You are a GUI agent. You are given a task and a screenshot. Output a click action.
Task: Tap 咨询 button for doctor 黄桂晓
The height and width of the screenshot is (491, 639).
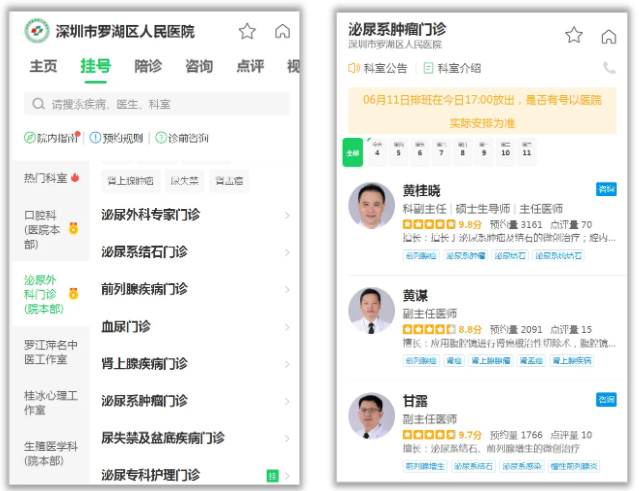606,190
